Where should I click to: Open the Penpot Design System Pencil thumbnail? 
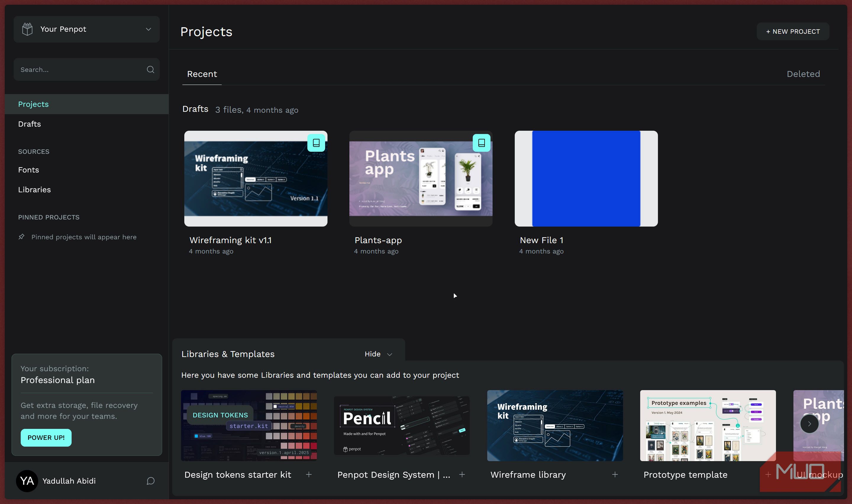402,426
